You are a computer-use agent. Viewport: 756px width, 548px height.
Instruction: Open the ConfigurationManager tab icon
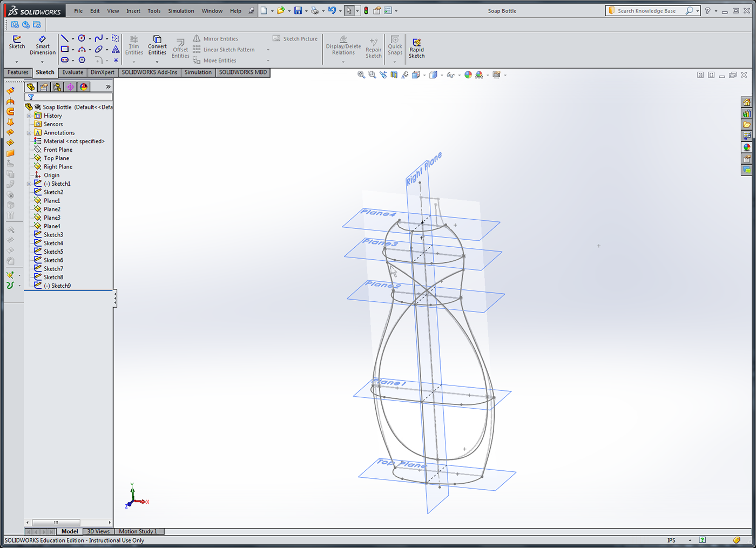coord(57,87)
